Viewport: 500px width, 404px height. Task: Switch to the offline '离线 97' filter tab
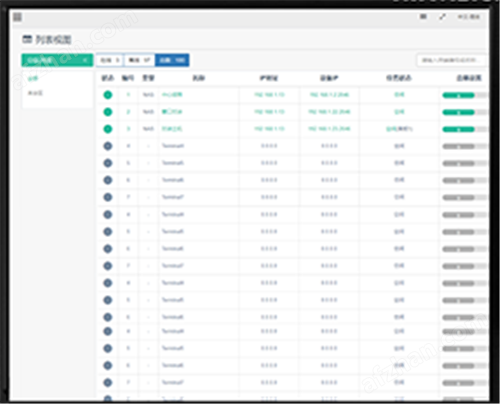tap(139, 60)
